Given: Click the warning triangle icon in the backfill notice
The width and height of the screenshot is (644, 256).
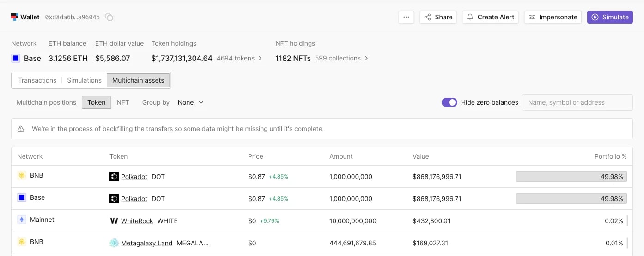Looking at the screenshot, I should click(x=21, y=129).
